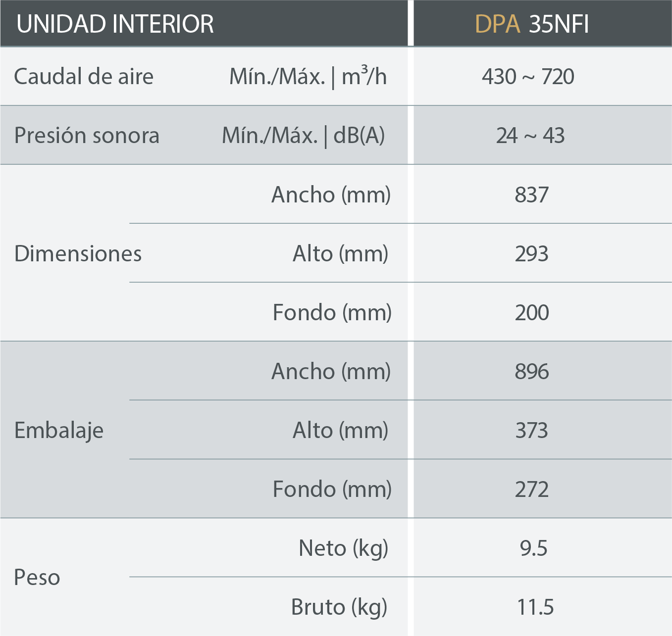Click the airflow value 430 ~ 720
Viewport: 672px width, 636px height.
[x=528, y=77]
